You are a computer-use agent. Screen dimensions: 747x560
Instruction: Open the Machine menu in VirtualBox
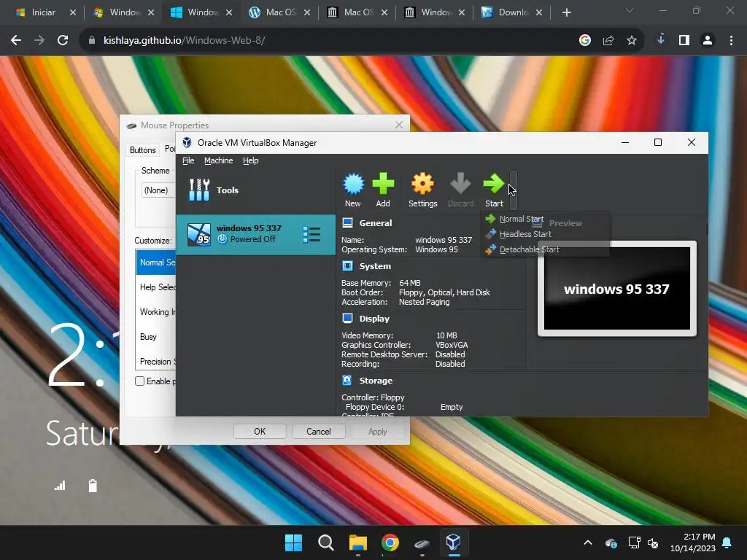click(x=218, y=160)
